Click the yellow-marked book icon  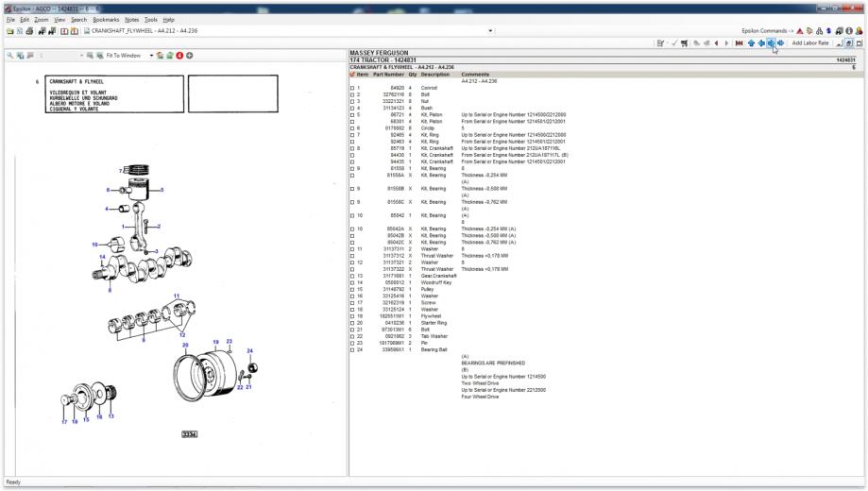75,31
